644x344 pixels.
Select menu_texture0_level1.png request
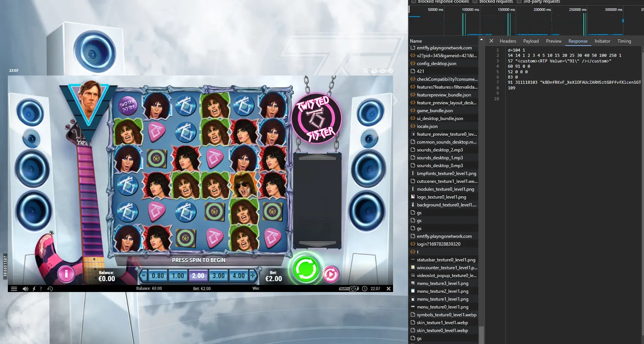444,307
